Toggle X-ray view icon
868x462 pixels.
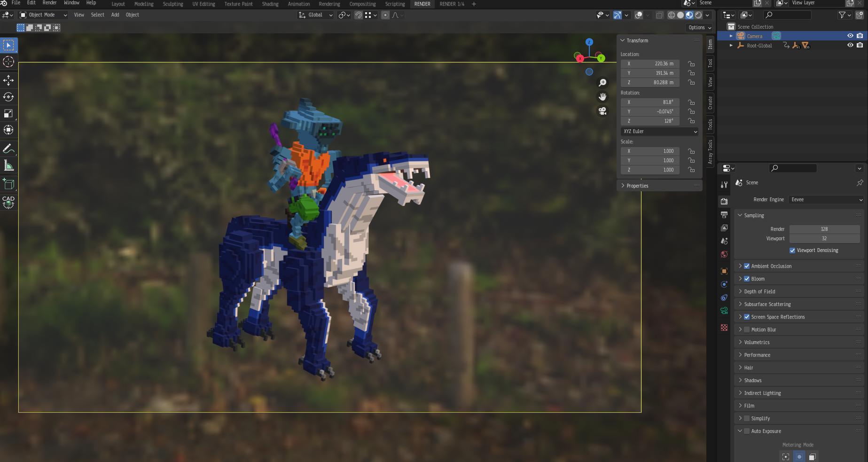(659, 15)
